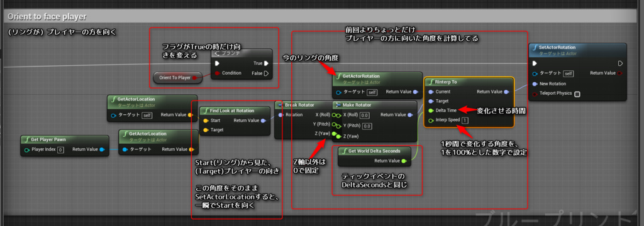This screenshot has width=644, height=226.
Task: Click the Player Index pin on Get Player Pawn
Action: click(x=27, y=149)
